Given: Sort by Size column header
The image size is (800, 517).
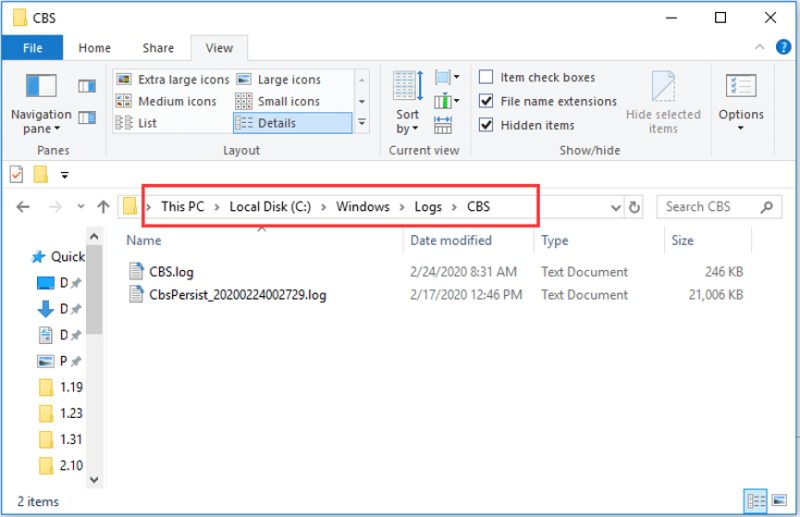Looking at the screenshot, I should tap(682, 240).
